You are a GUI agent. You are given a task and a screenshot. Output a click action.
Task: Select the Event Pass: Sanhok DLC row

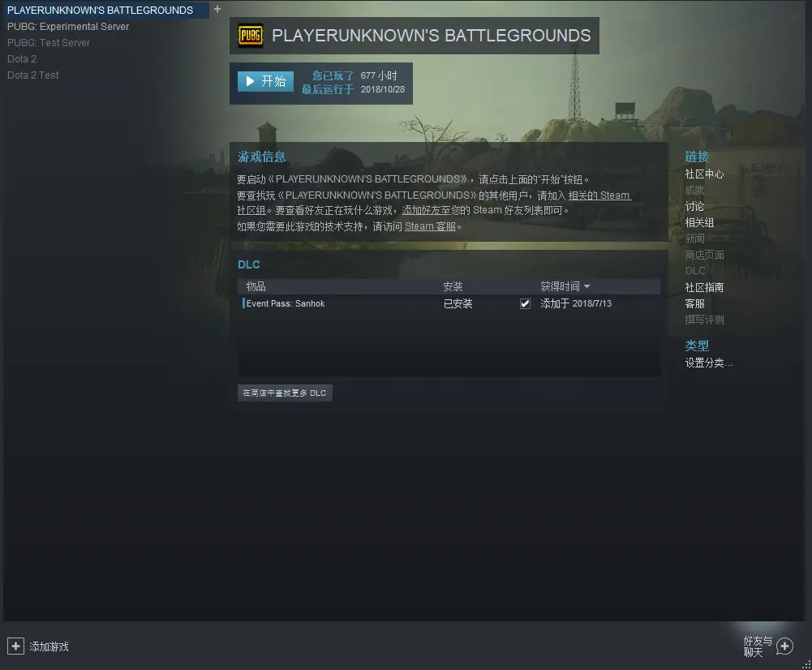point(449,303)
